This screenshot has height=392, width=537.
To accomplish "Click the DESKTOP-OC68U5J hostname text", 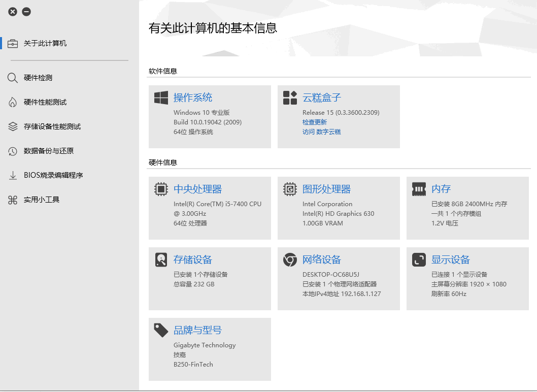I will [x=331, y=275].
